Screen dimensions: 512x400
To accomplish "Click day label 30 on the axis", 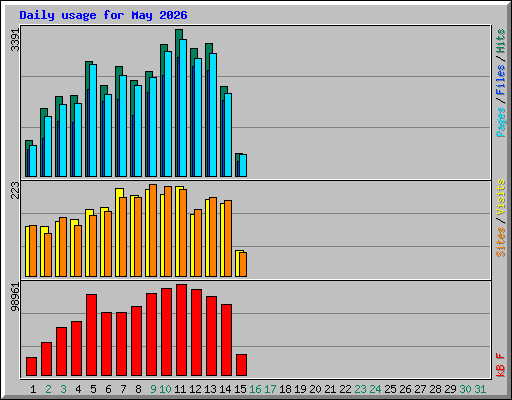I will 465,389.
